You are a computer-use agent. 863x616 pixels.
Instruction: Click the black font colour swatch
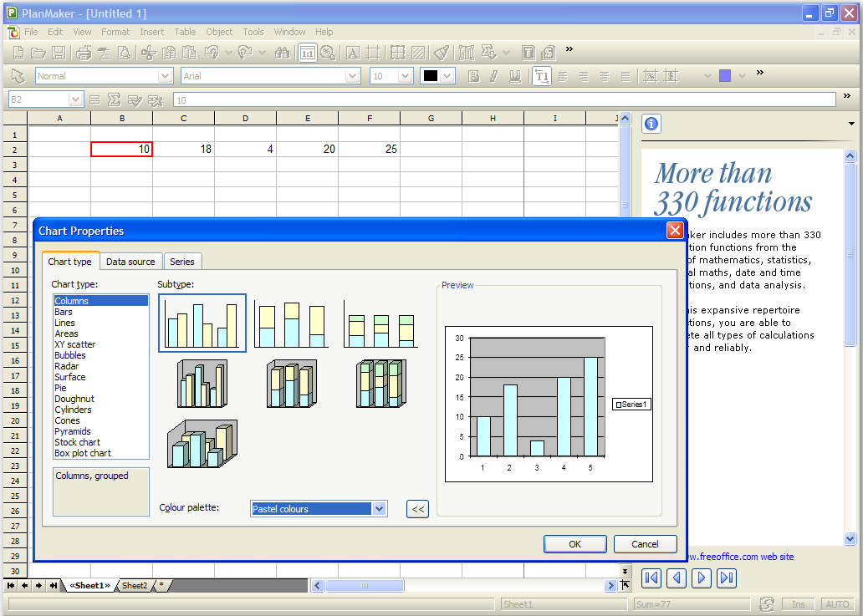pos(431,76)
